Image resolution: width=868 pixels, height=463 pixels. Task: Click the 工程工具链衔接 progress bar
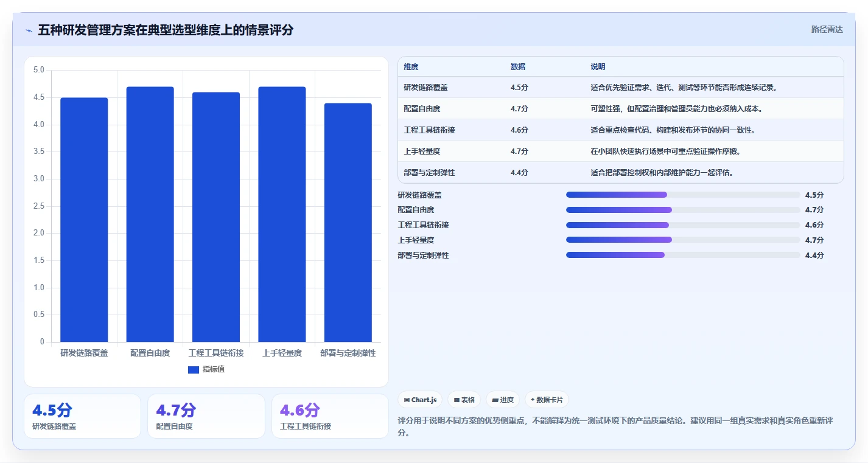pos(683,225)
